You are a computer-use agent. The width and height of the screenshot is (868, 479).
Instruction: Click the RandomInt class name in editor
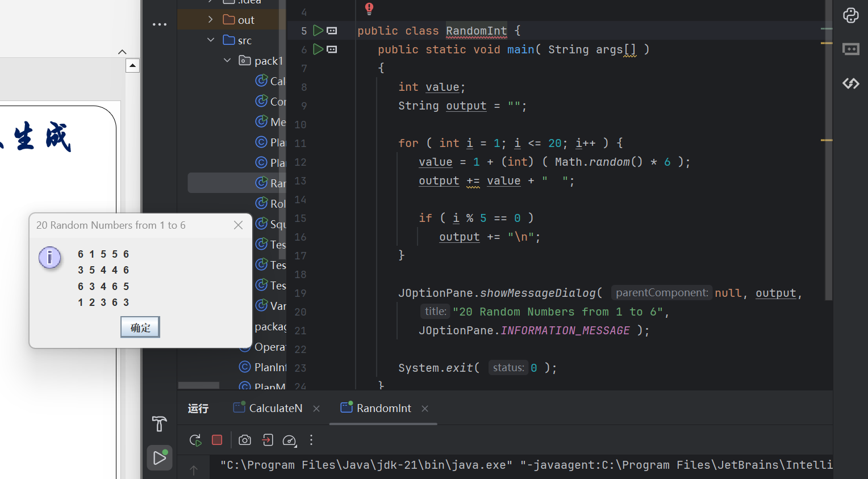(x=476, y=31)
